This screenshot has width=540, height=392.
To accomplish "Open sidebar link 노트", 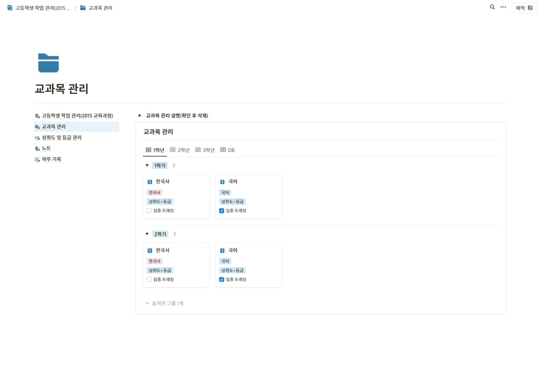I will (x=46, y=149).
